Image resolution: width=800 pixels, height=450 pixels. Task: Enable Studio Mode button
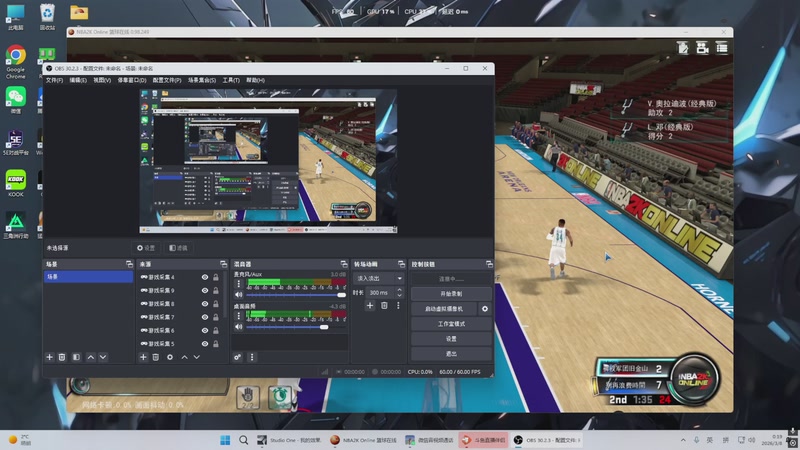point(451,323)
